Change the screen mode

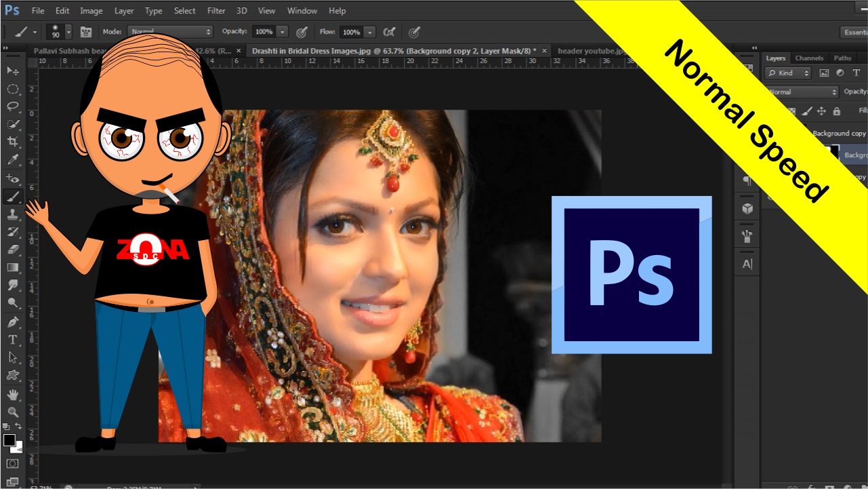click(x=13, y=482)
